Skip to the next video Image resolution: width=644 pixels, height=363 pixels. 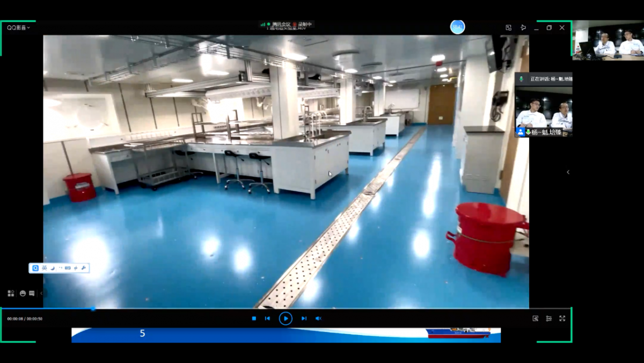(x=304, y=318)
